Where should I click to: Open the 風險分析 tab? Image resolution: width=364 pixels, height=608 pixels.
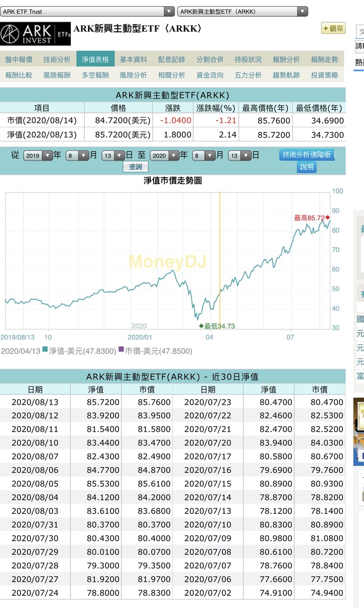133,75
